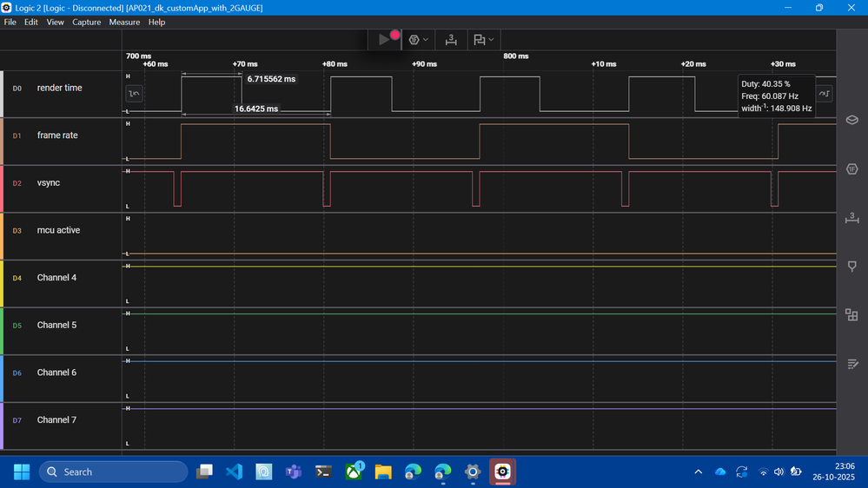Image resolution: width=868 pixels, height=488 pixels.
Task: Click the Duty 40.35 % readout
Action: click(x=765, y=84)
